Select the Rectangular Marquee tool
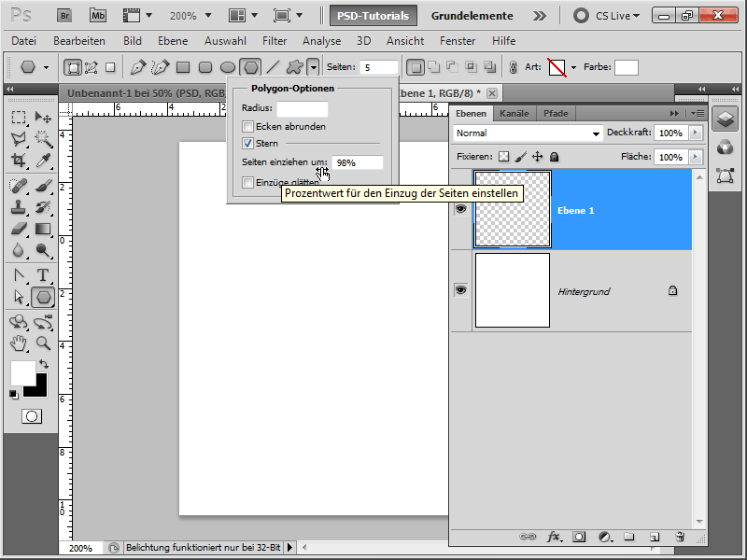 pos(19,118)
